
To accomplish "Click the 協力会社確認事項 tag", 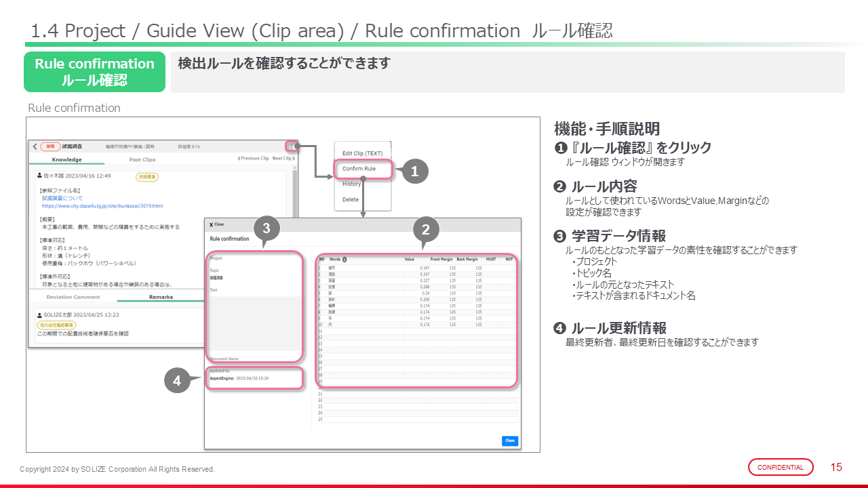I will (56, 325).
